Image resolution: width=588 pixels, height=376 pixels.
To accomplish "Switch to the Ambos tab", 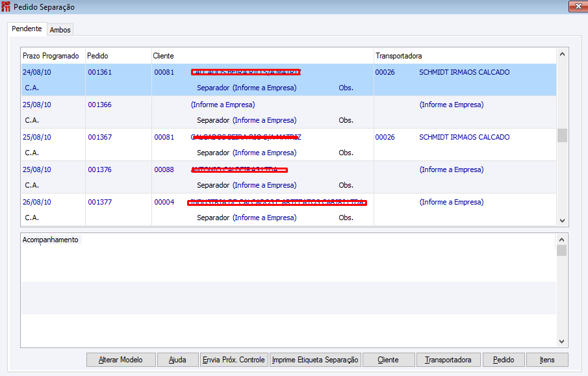I will click(x=60, y=30).
